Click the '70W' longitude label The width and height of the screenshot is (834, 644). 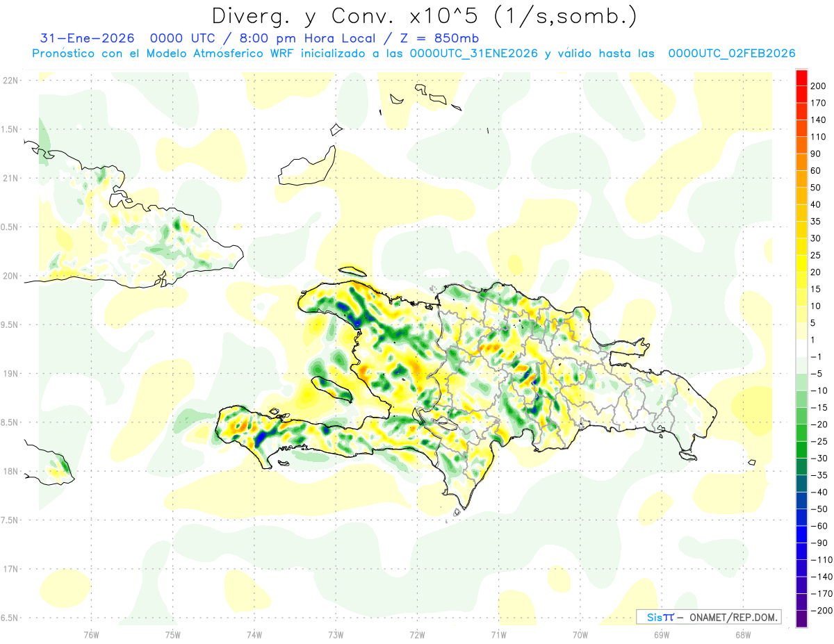[580, 634]
